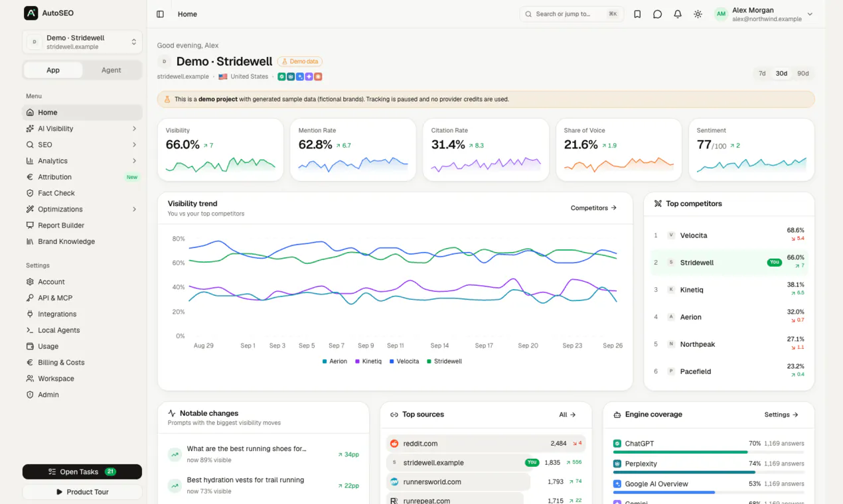
Task: Toggle the sun theme icon
Action: pyautogui.click(x=698, y=14)
